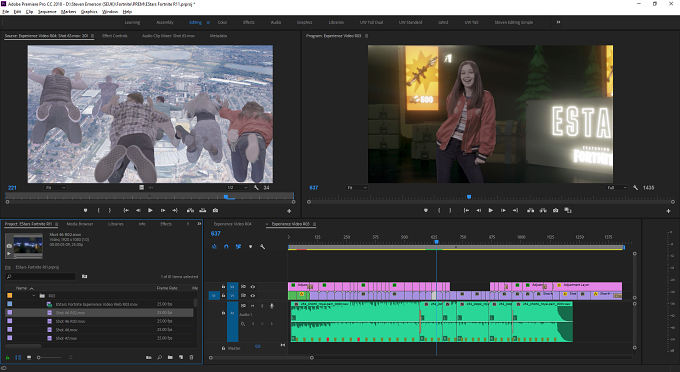Mark In point in Source monitor
The height and width of the screenshot is (372, 680).
[x=98, y=210]
